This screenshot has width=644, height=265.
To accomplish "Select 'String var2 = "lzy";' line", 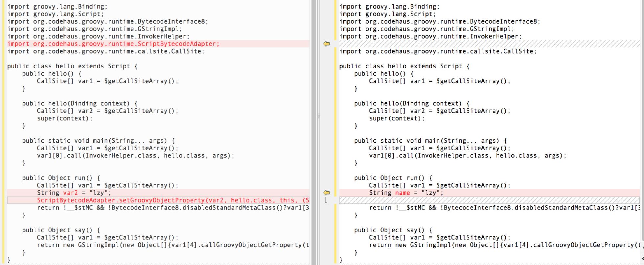I will [x=74, y=193].
